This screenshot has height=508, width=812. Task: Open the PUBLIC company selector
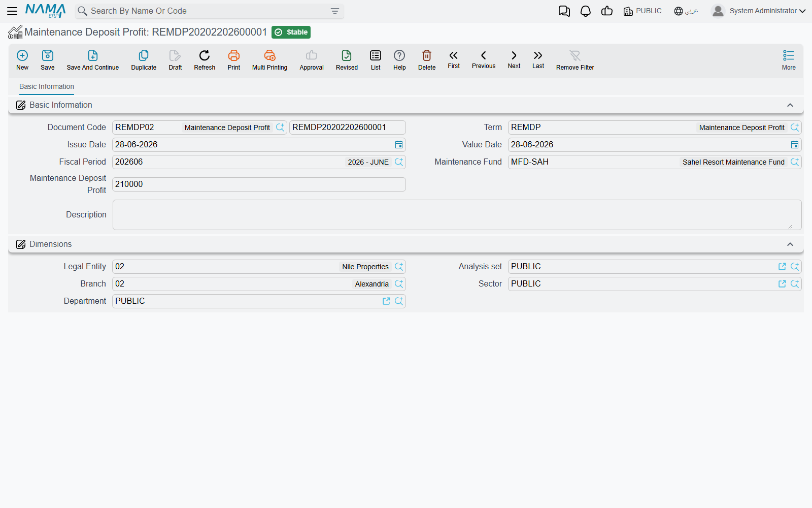click(x=642, y=11)
